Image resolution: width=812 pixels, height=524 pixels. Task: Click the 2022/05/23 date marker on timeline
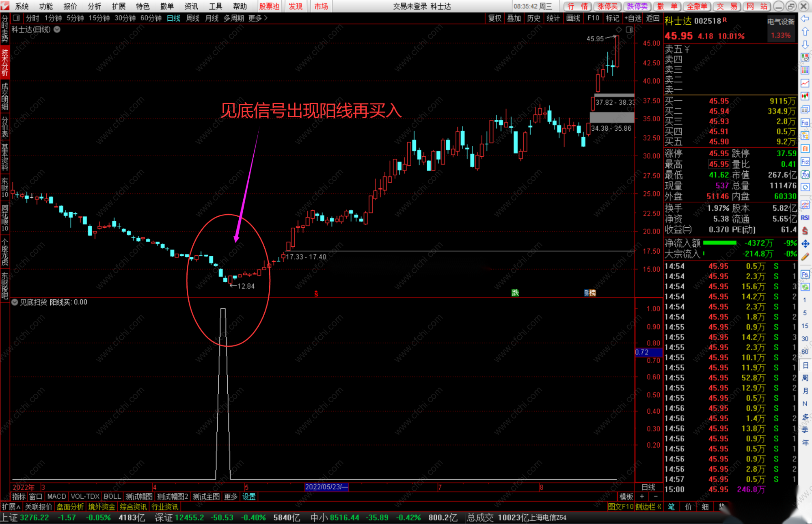tap(326, 487)
